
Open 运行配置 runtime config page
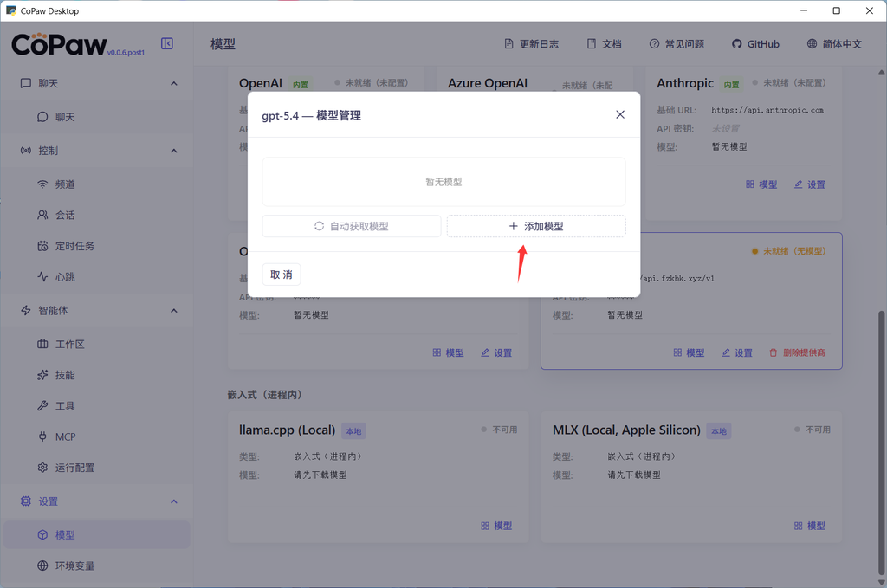(x=96, y=468)
